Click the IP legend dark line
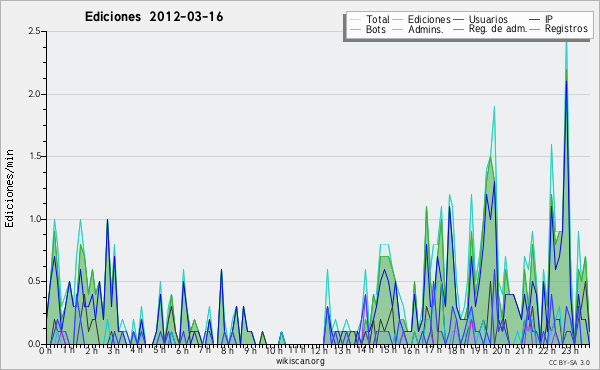 535,19
